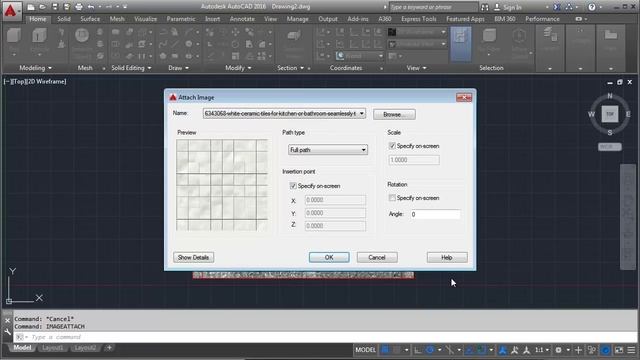Switch to the Visualize ribbon tab
The width and height of the screenshot is (640, 360).
[146, 19]
